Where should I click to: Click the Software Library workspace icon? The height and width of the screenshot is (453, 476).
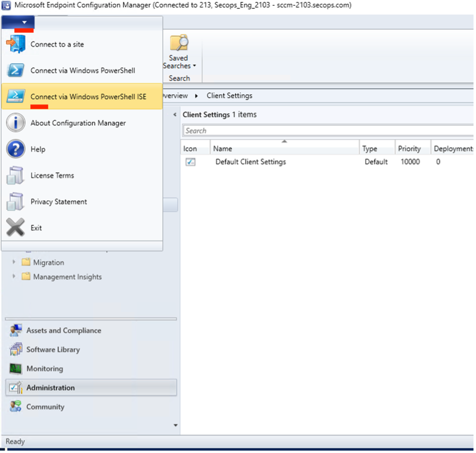pos(16,350)
